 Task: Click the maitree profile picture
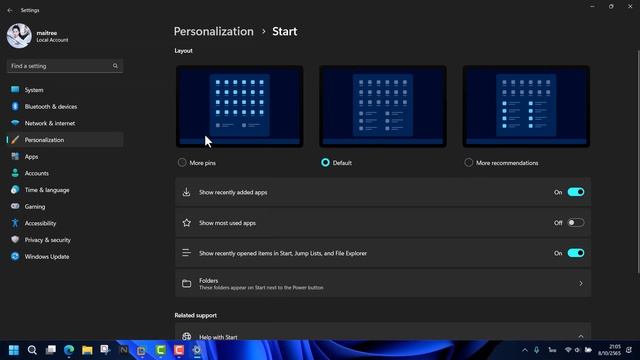point(19,36)
